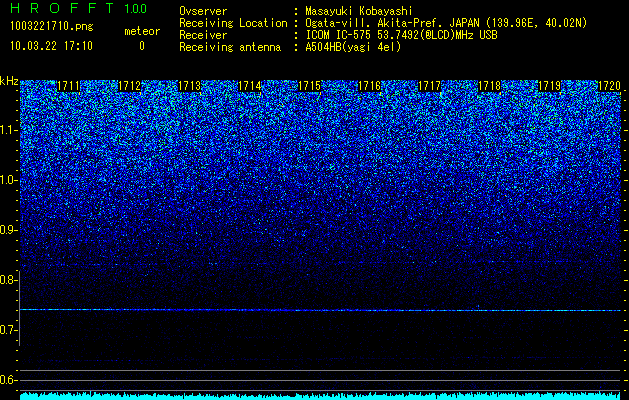Click frequency axis label 0.6

pos(8,380)
